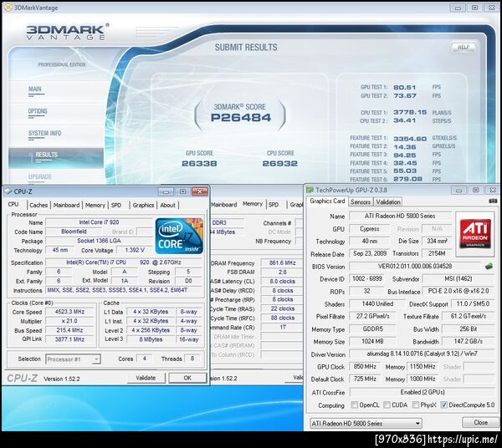Select the CPU tab in CPU-Z
This screenshot has height=448, width=502.
(13, 204)
